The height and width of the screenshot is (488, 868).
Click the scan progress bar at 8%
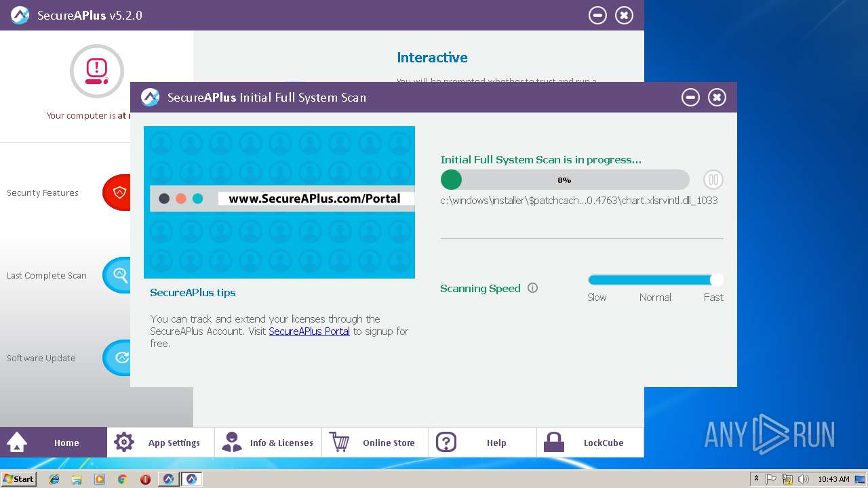click(564, 180)
